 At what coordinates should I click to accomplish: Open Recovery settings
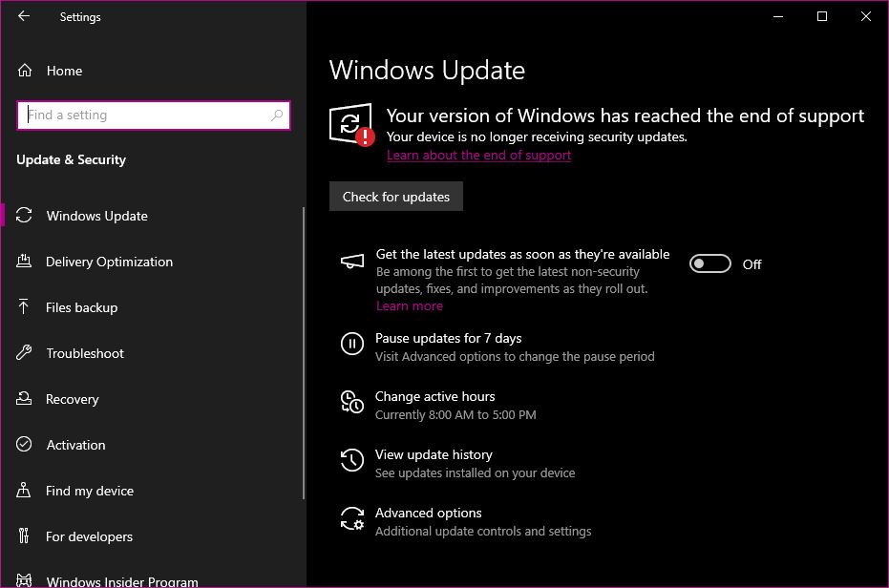[x=152, y=399]
